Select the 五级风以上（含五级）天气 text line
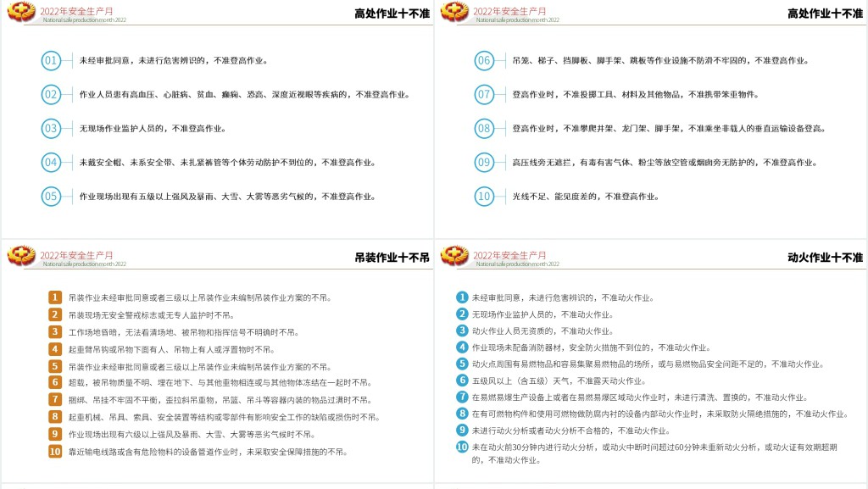 click(558, 381)
